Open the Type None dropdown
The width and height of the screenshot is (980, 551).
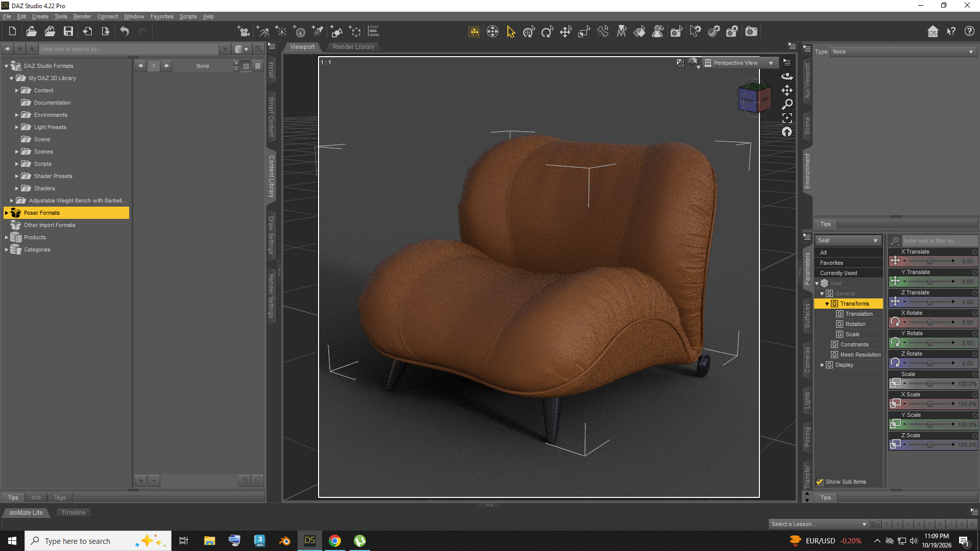[903, 52]
